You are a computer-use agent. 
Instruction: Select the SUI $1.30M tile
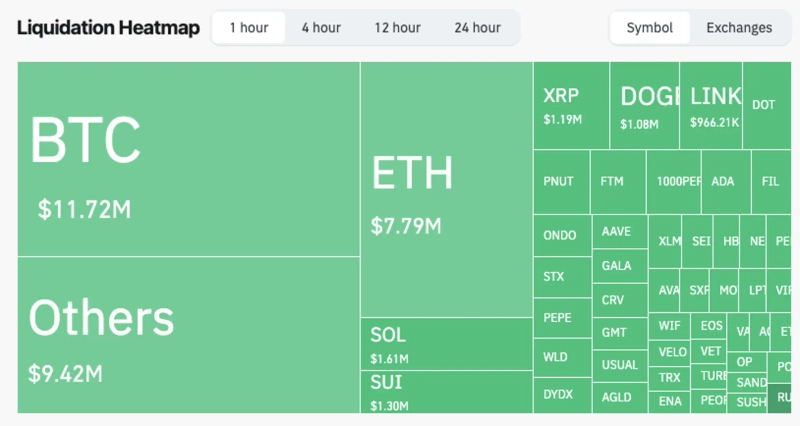[x=445, y=391]
